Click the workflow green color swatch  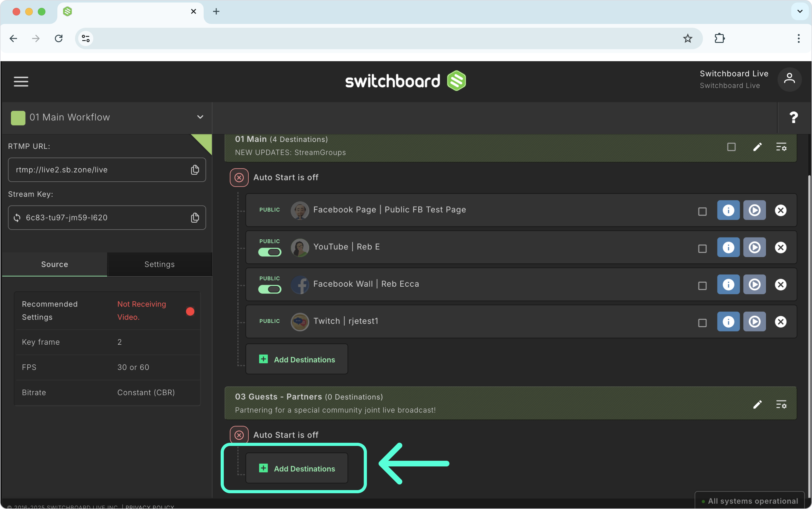click(18, 118)
